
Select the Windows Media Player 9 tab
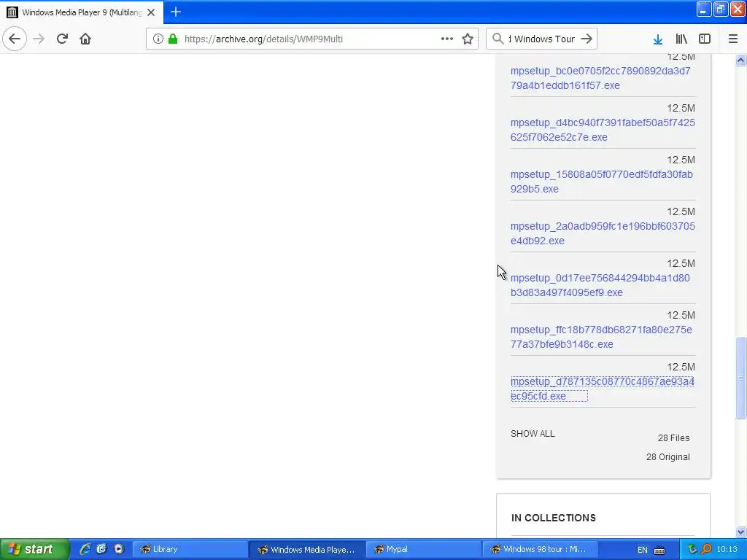[82, 12]
